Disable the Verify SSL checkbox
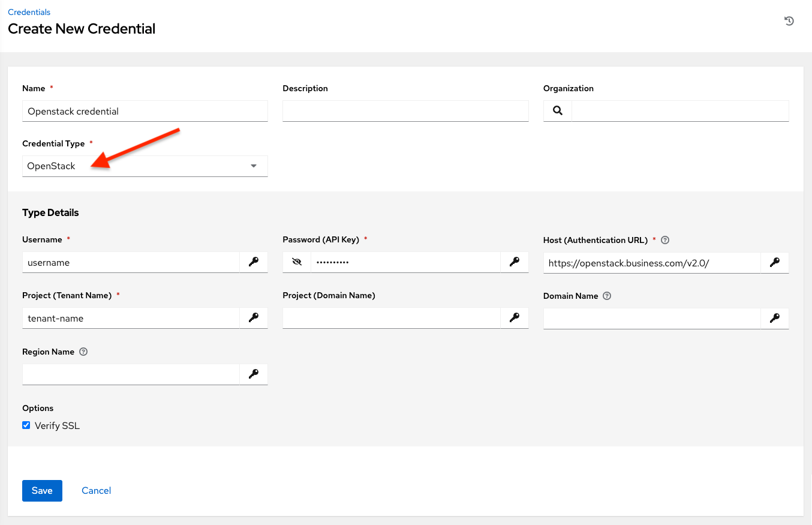812x525 pixels. 26,425
